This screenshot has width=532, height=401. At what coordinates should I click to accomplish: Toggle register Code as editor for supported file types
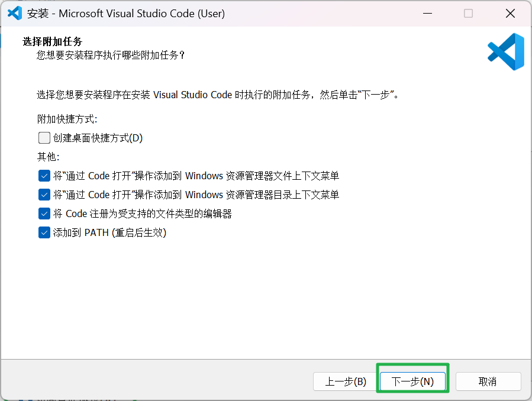(x=44, y=214)
